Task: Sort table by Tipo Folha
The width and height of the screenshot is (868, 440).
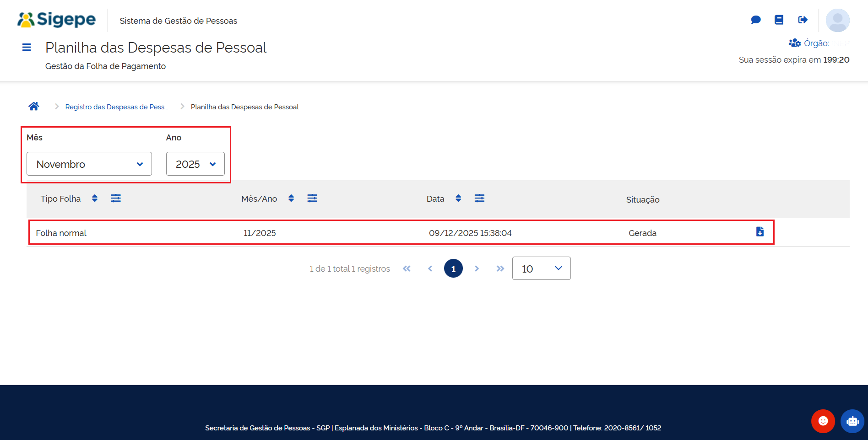Action: (95, 198)
